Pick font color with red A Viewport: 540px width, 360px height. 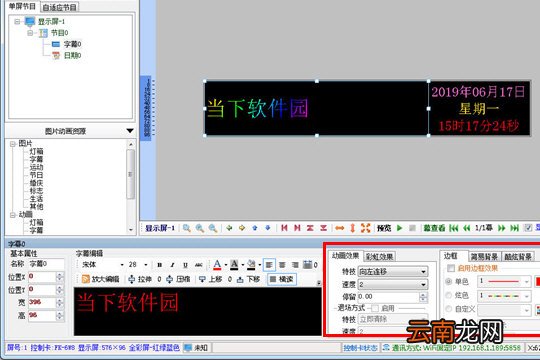pyautogui.click(x=217, y=265)
